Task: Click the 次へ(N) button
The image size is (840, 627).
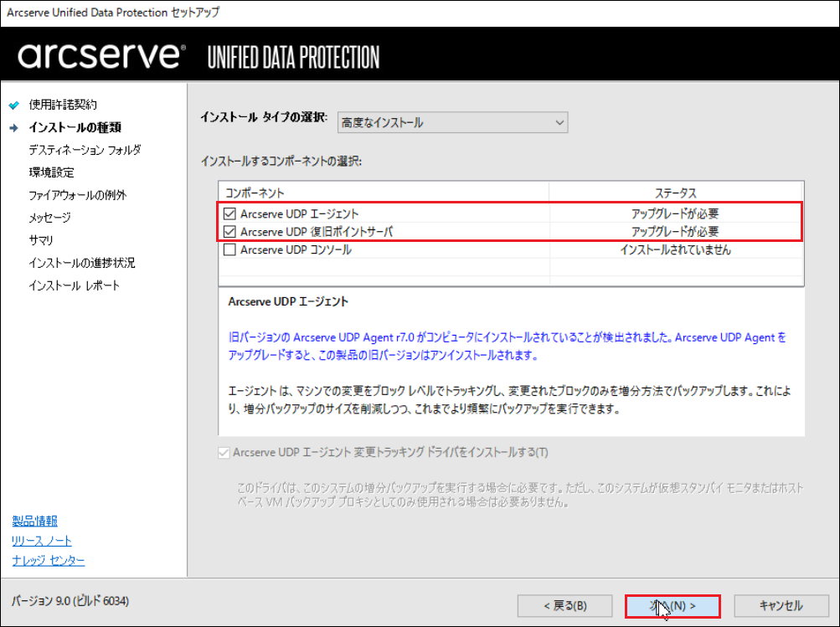Action: pyautogui.click(x=673, y=606)
